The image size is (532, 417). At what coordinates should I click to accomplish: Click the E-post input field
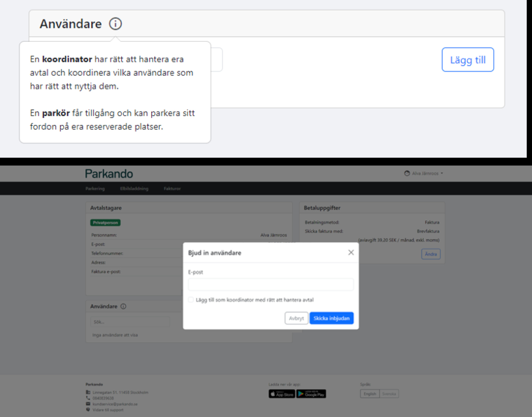[271, 285]
